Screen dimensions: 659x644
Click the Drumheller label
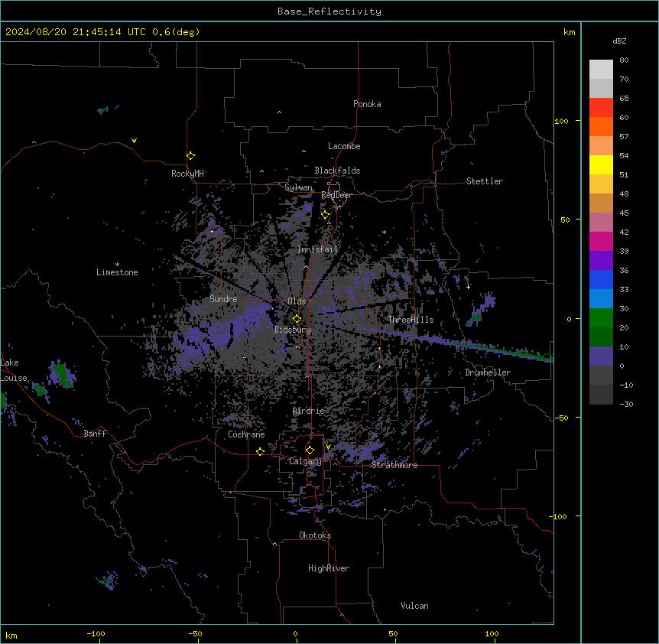pyautogui.click(x=488, y=372)
